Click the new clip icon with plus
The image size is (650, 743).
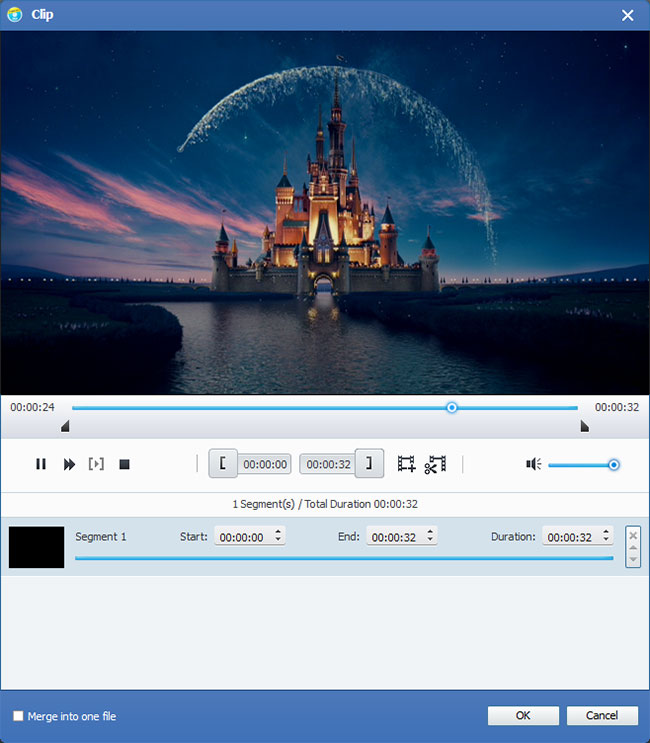[406, 463]
